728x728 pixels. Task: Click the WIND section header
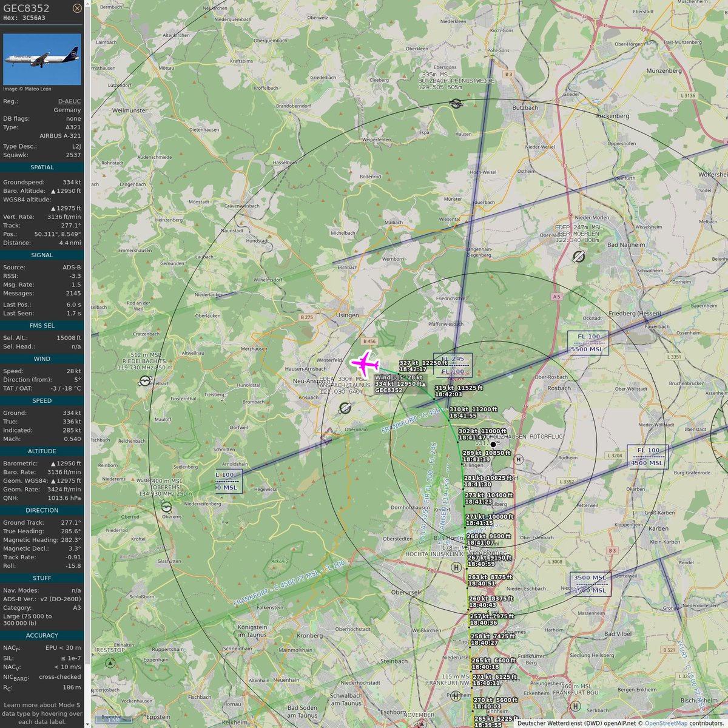tap(42, 359)
